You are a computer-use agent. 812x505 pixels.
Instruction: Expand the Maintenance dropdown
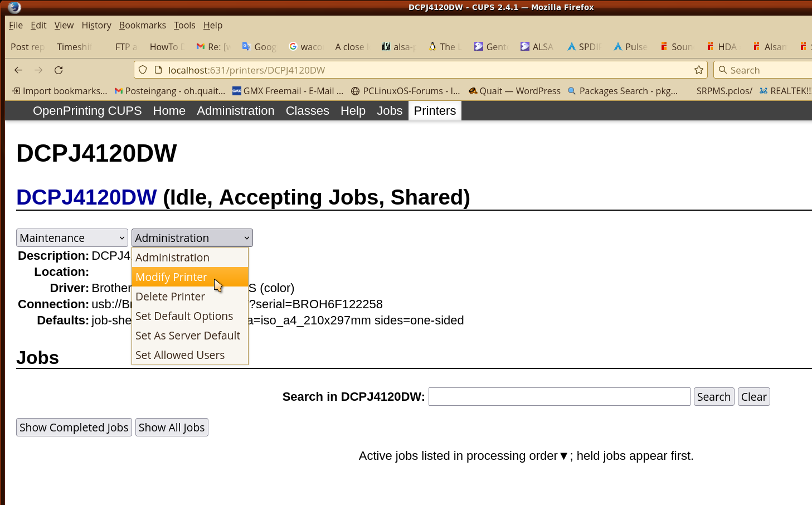[72, 238]
